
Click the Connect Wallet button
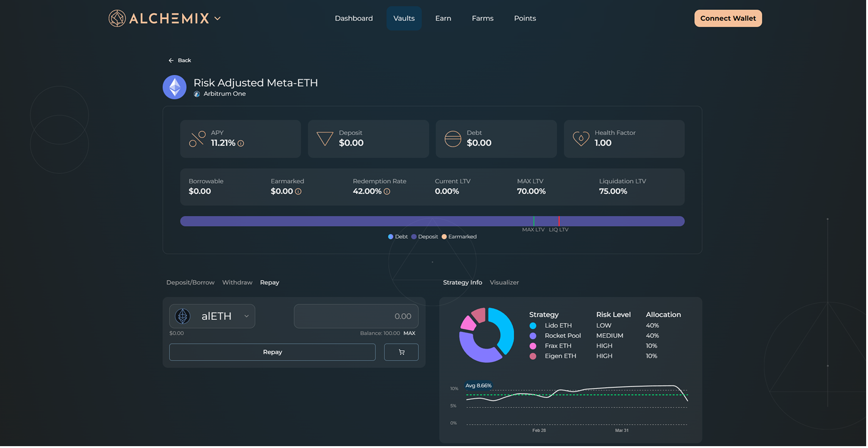(728, 19)
